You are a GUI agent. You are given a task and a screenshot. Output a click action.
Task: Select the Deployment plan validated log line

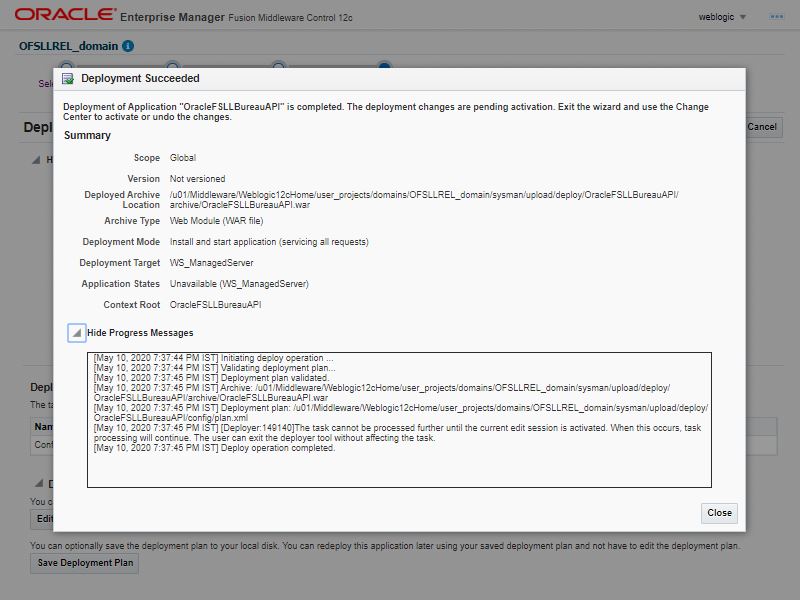[211, 378]
